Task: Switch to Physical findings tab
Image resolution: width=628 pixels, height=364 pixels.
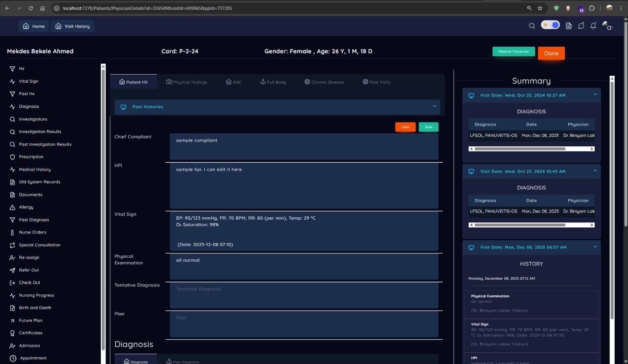Action: tap(187, 82)
